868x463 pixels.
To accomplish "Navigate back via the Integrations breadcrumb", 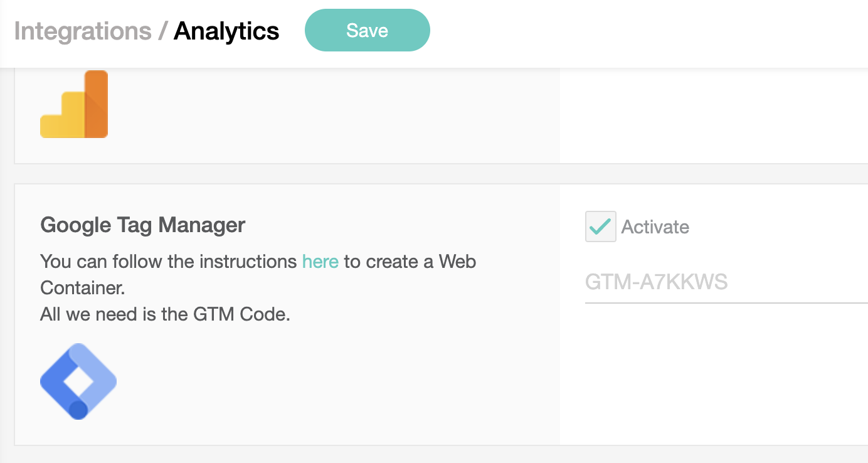I will point(82,30).
